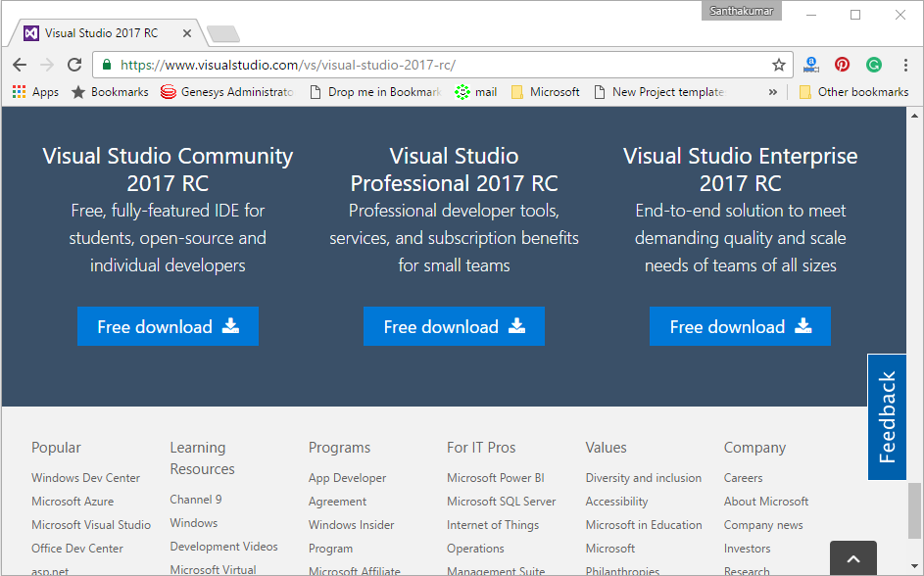
Task: Open Windows Dev Center link
Action: pos(85,478)
